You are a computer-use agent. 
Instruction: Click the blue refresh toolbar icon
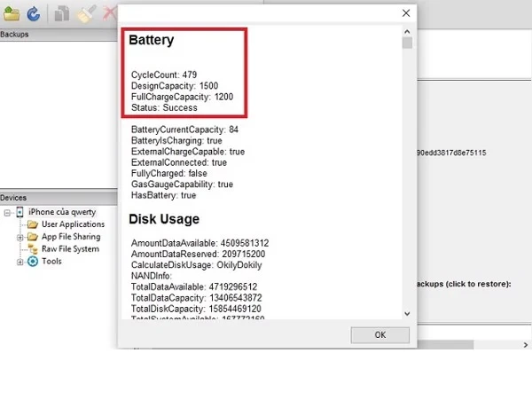[x=34, y=13]
